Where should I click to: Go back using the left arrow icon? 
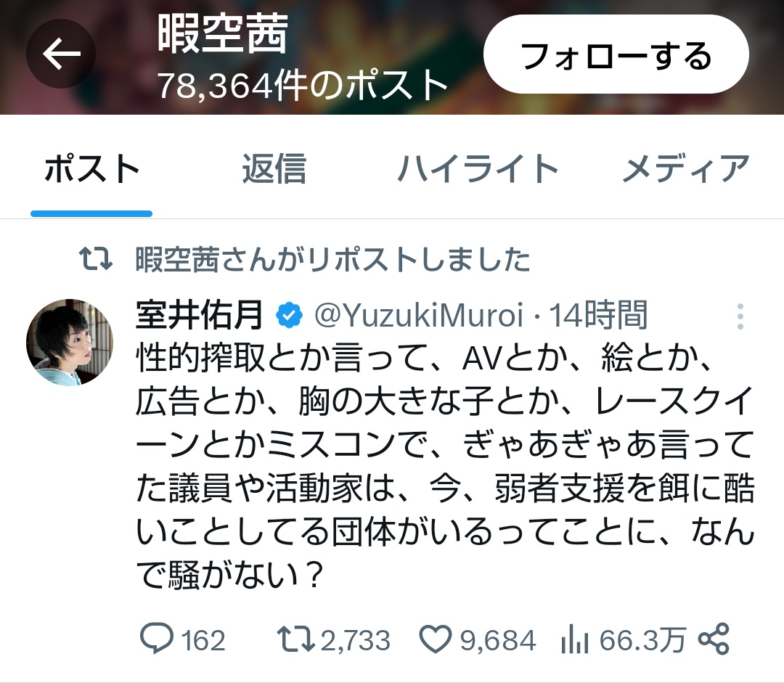[x=61, y=54]
